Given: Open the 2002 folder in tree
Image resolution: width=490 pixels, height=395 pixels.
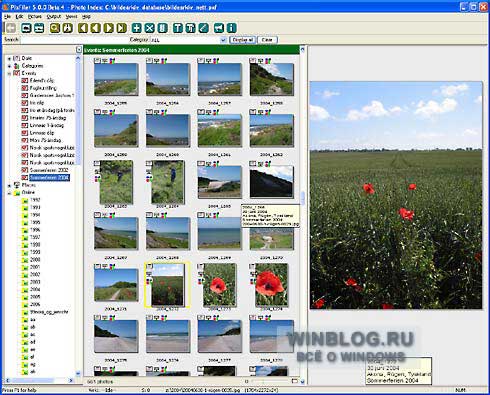Looking at the screenshot, I should coord(35,275).
